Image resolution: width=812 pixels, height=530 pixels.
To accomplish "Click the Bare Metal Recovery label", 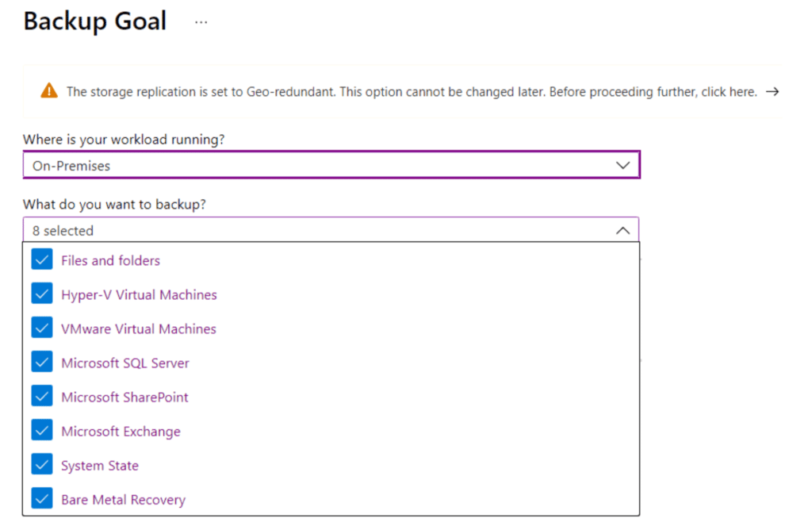I will point(123,500).
